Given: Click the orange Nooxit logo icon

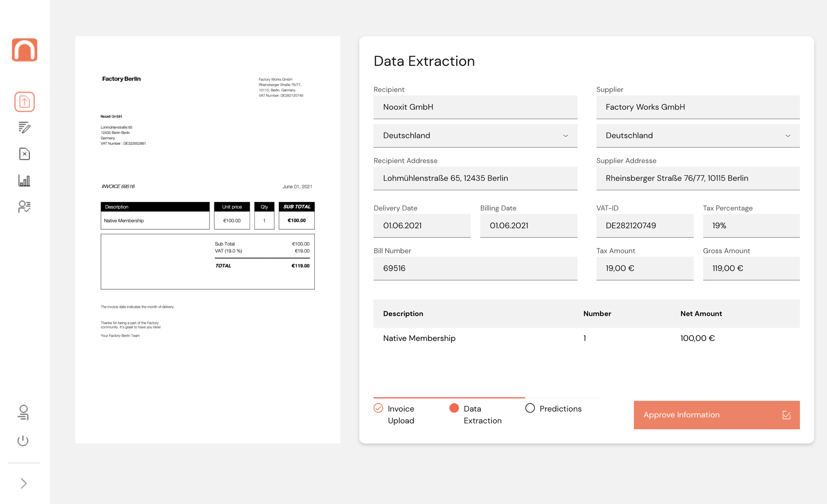Looking at the screenshot, I should pyautogui.click(x=25, y=50).
